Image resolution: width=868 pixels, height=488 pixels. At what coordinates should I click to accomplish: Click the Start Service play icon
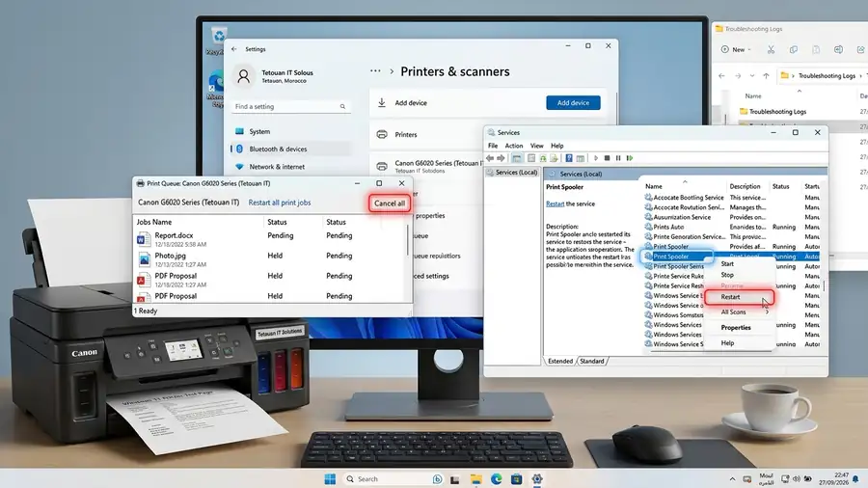pyautogui.click(x=596, y=158)
